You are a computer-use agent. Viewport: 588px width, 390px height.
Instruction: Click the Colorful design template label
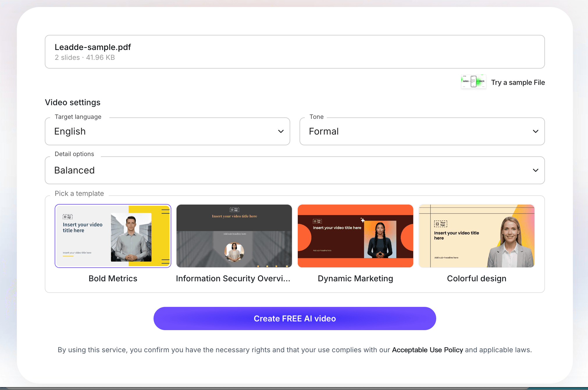477,278
